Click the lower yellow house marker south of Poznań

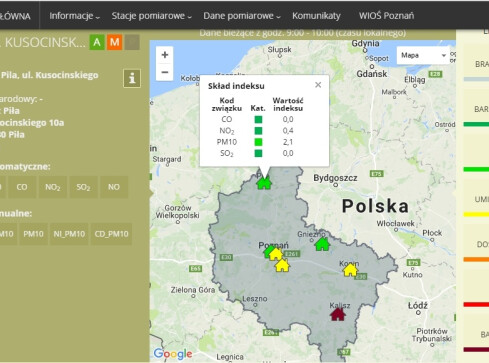tap(282, 265)
